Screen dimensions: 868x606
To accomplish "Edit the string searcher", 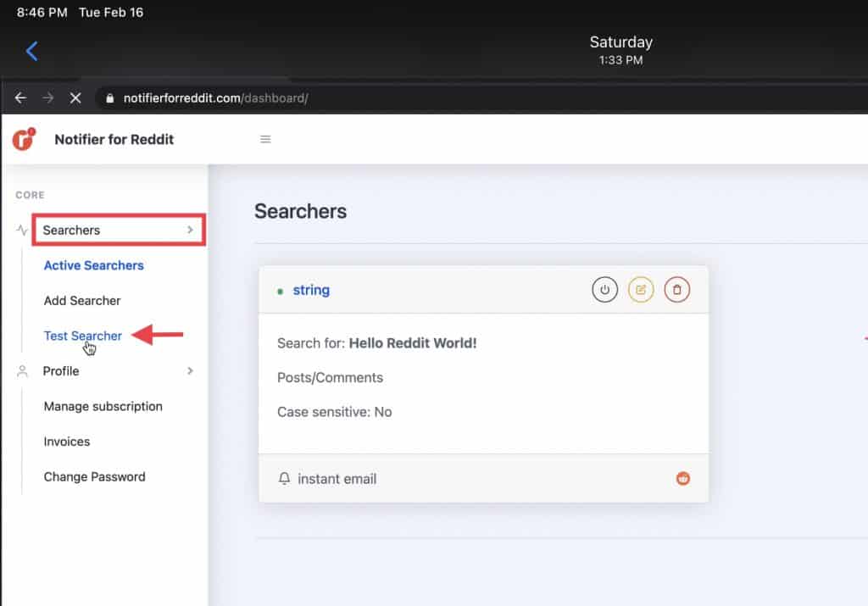I will [641, 290].
